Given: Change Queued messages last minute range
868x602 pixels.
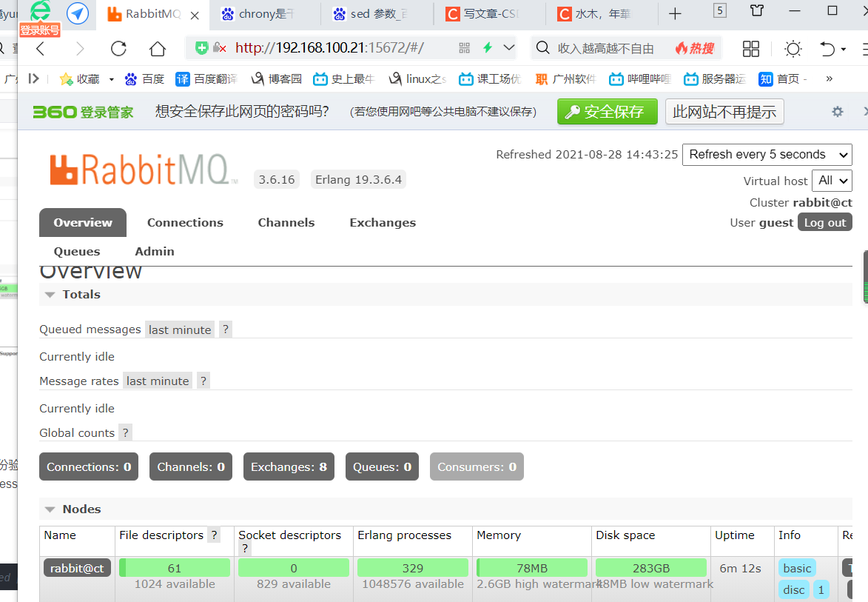Looking at the screenshot, I should pyautogui.click(x=180, y=330).
